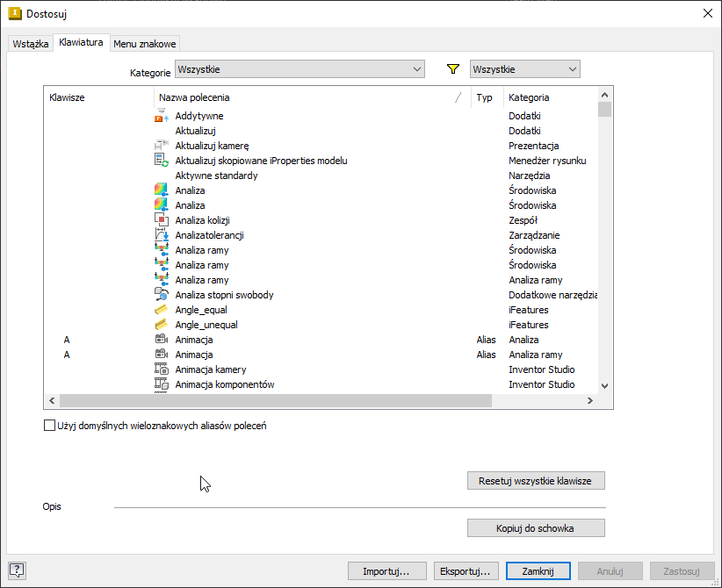Click the Analizatolerancji icon
Screen dimensions: 722x588
(x=161, y=235)
